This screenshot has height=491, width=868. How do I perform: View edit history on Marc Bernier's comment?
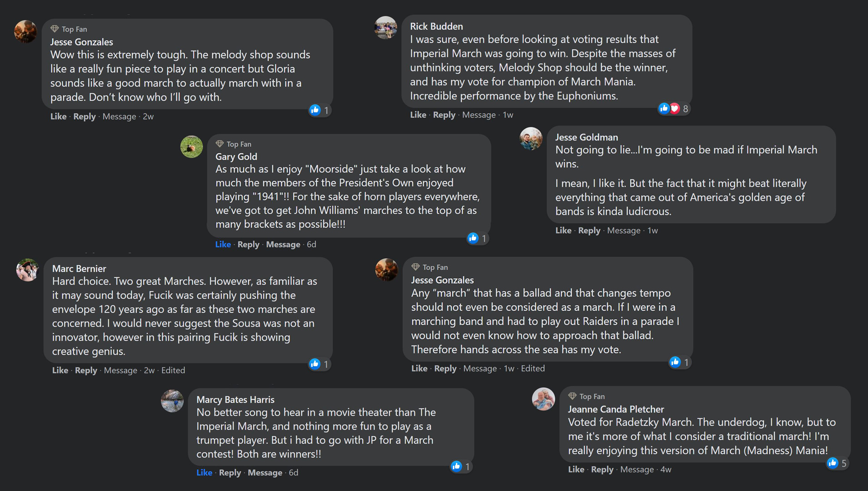click(x=173, y=370)
